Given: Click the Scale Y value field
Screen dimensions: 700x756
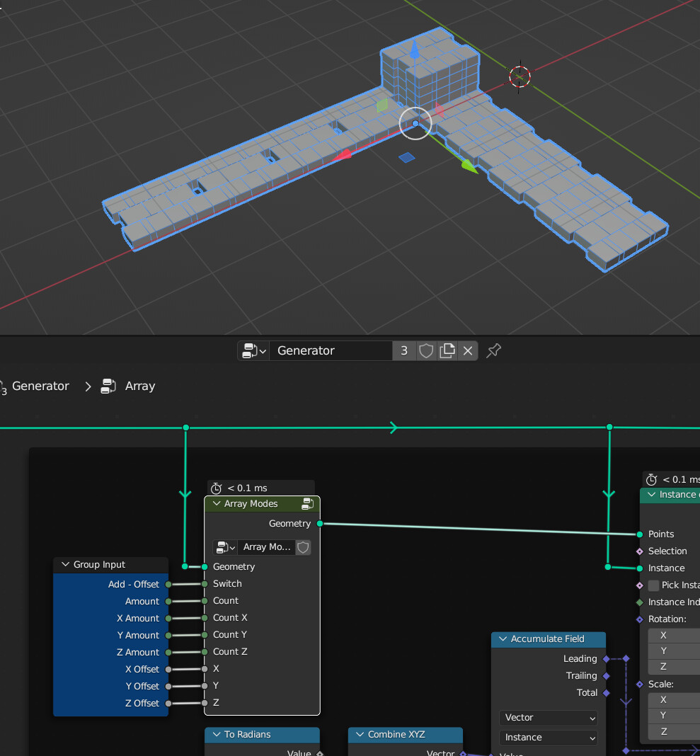Looking at the screenshot, I should (x=674, y=716).
